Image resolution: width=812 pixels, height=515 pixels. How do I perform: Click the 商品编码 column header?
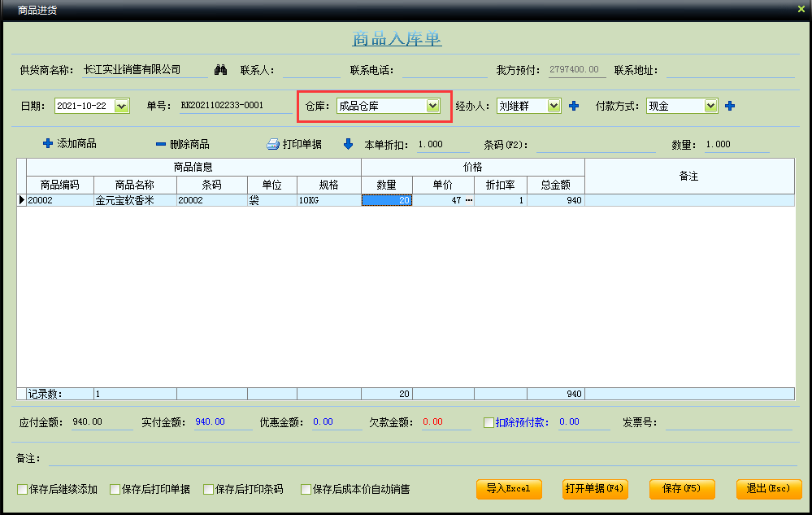pos(60,185)
